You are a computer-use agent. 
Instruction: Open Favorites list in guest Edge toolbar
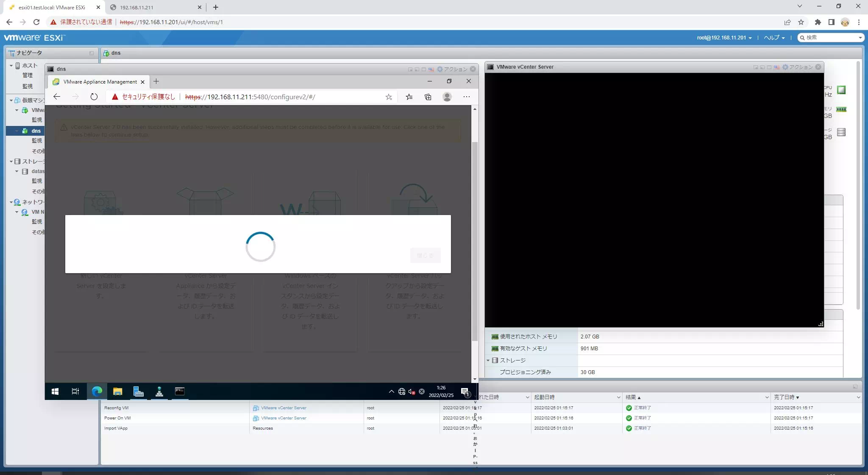409,97
